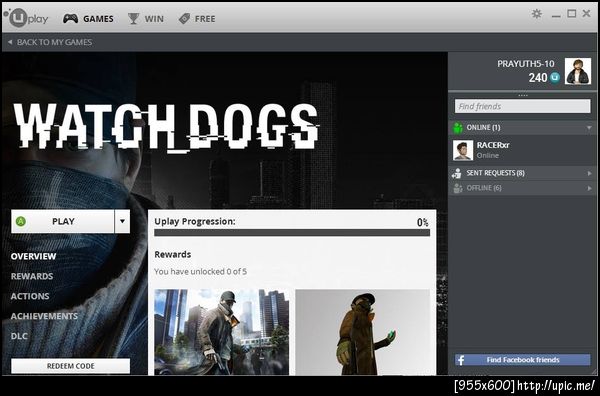Screen dimensions: 600x396
Task: Click the Uplay Progression bar
Action: (x=292, y=233)
